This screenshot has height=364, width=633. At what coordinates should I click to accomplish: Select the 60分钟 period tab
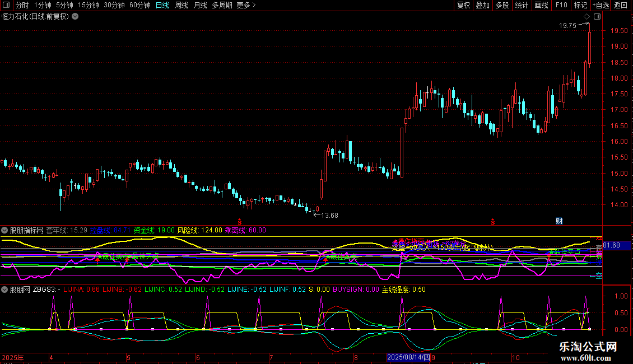tap(139, 5)
